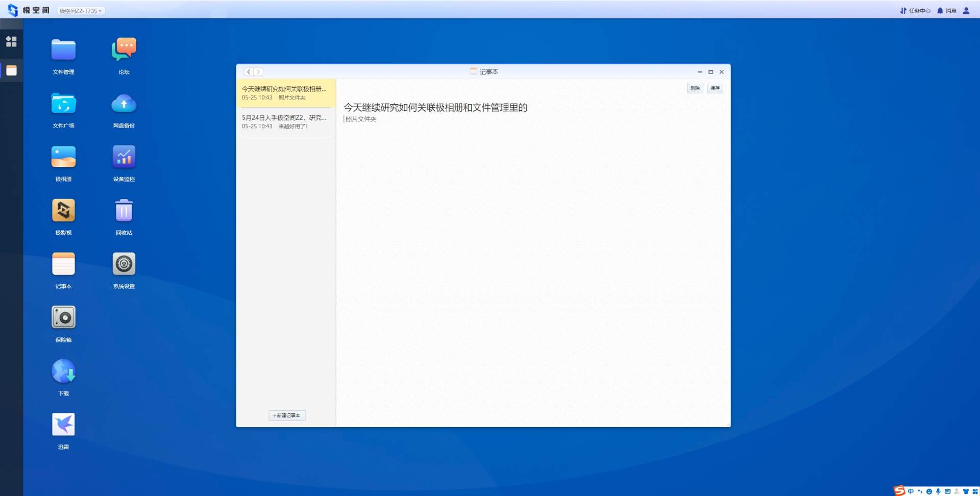Click +新建记事本 to create note
The height and width of the screenshot is (496, 980).
[x=287, y=415]
